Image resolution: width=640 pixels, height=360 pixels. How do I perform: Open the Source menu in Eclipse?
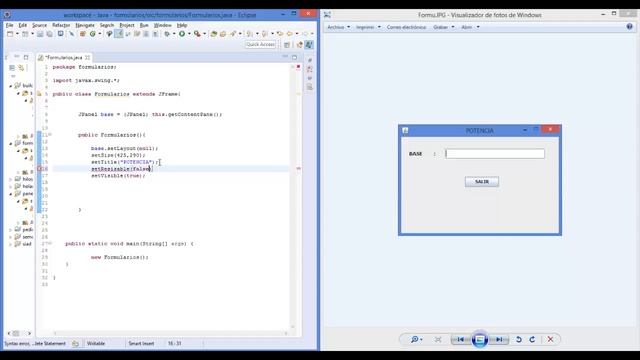coord(40,25)
